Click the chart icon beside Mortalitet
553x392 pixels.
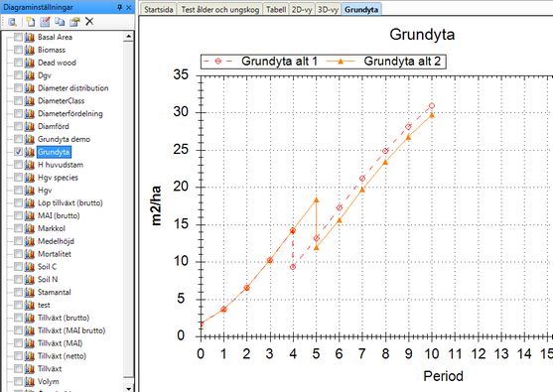point(30,254)
